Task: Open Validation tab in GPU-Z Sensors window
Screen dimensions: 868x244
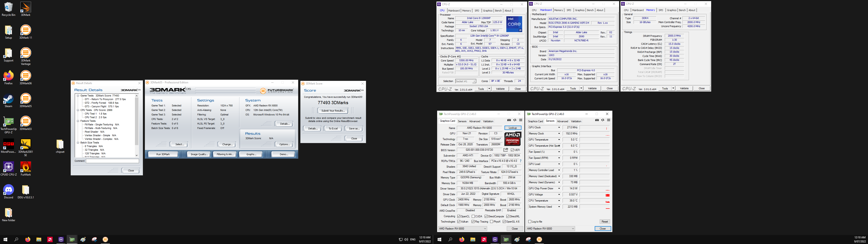Action: point(576,121)
